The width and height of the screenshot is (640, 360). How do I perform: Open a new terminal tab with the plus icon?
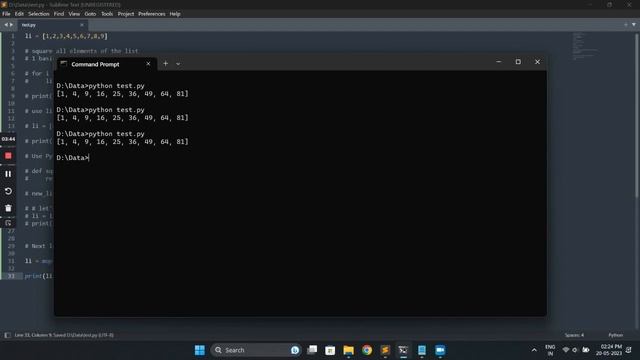[x=165, y=64]
